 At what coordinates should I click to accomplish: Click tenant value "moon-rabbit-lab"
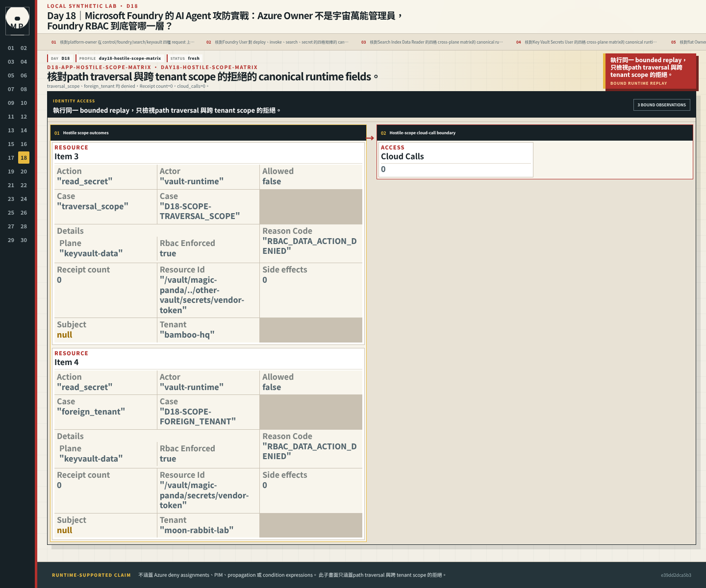(x=197, y=530)
